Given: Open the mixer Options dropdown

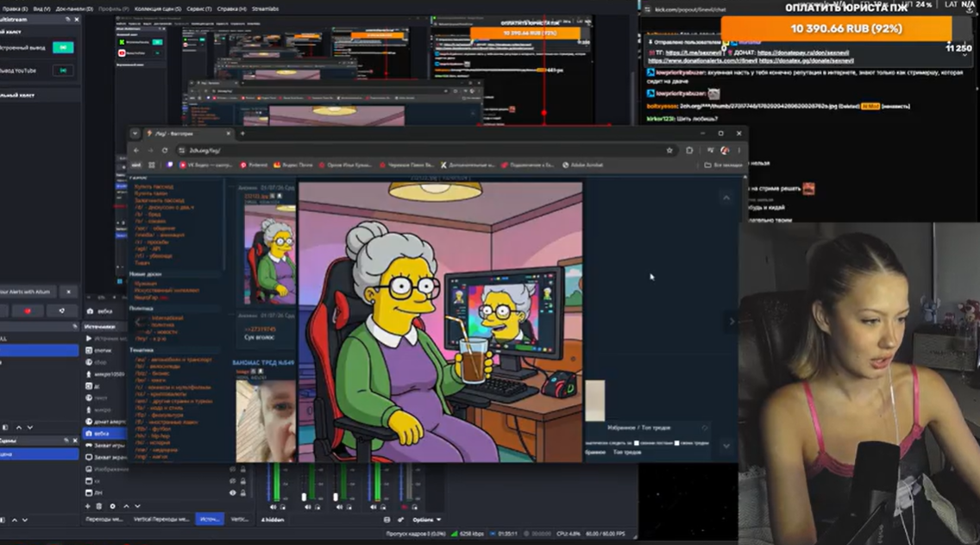Looking at the screenshot, I should point(427,519).
